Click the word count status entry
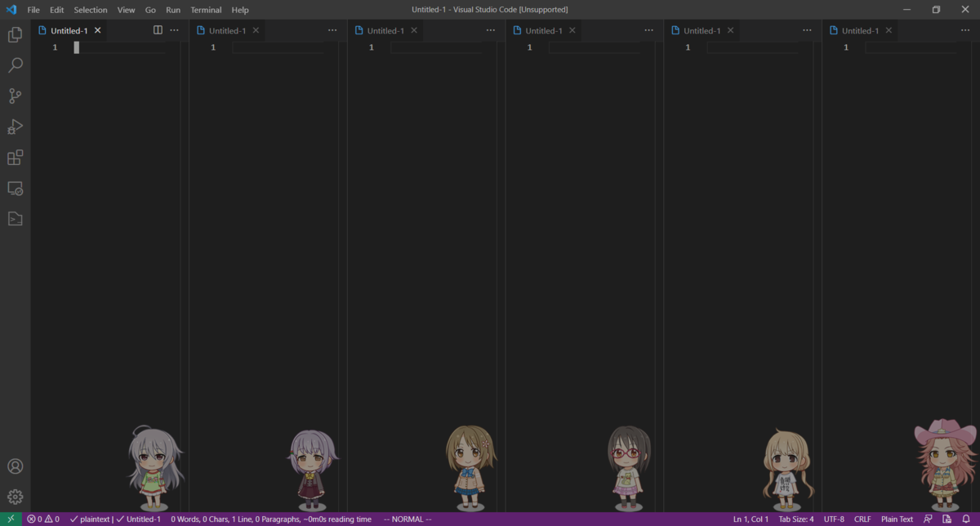980x526 pixels. coord(271,519)
